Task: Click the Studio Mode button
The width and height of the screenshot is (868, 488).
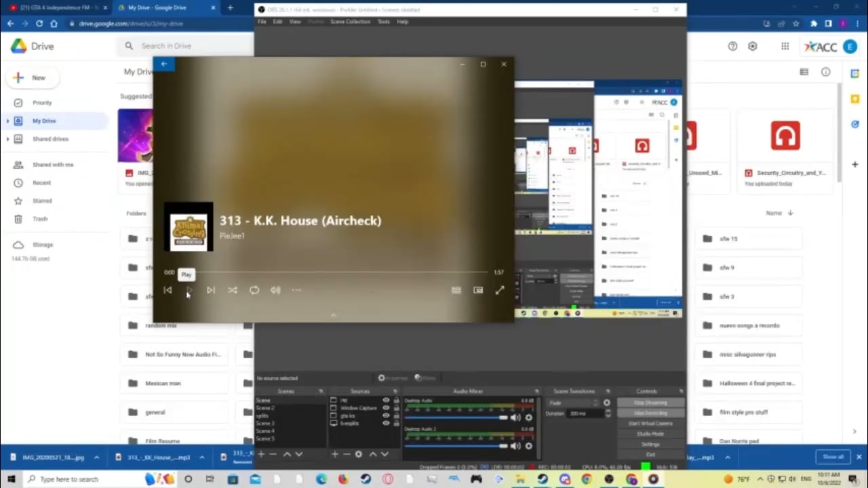Action: [x=650, y=434]
